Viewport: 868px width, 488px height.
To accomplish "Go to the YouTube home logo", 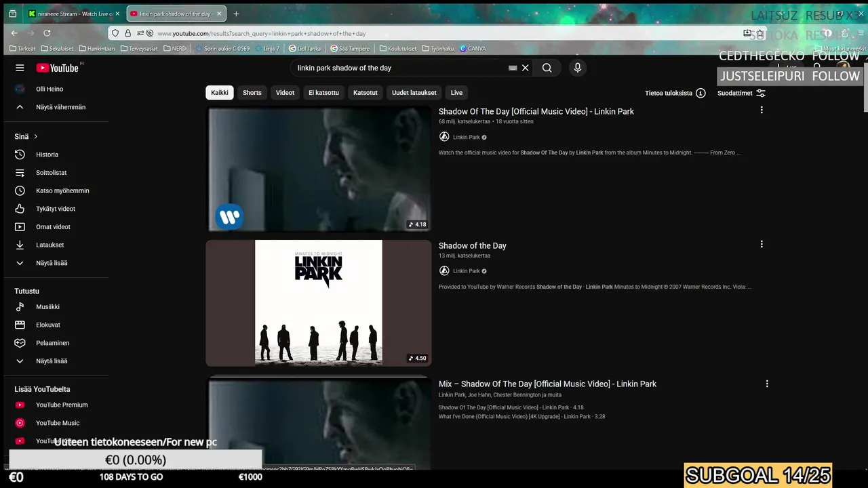I will (59, 68).
